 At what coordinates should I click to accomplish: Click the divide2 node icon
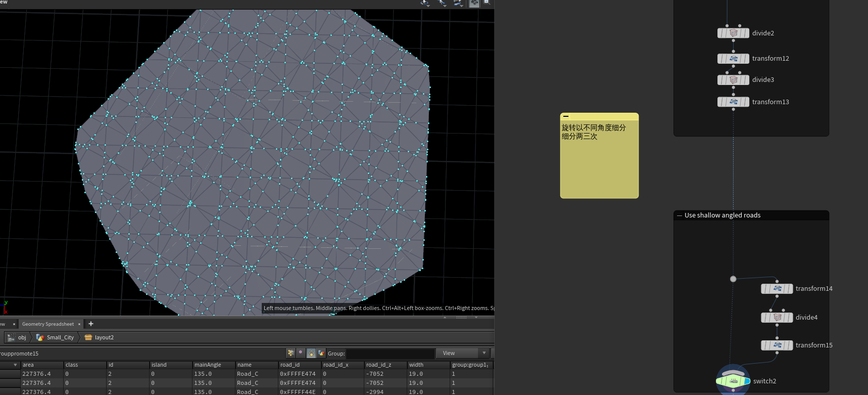pos(733,33)
